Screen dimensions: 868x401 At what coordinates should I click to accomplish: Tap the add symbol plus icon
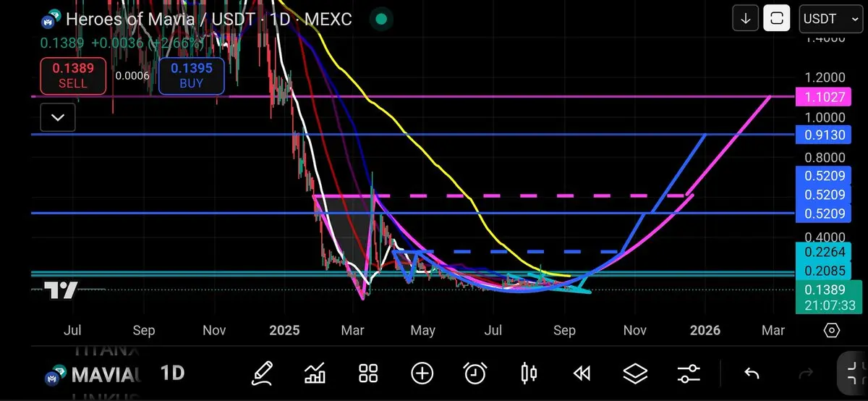422,373
